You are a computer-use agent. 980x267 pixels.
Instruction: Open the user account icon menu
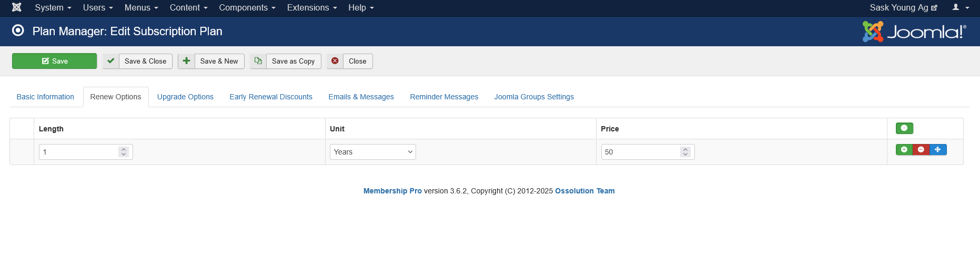coord(960,7)
